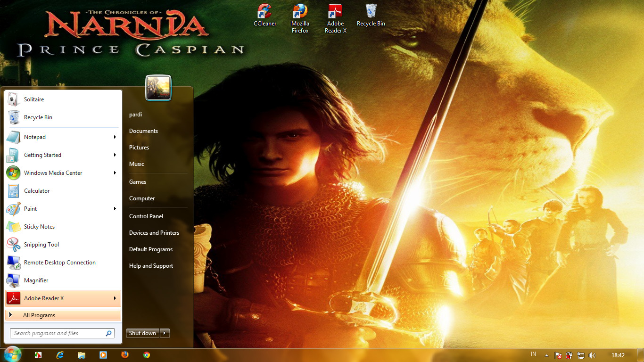Expand the Adobe Reader X jump list arrow
The height and width of the screenshot is (362, 644).
[115, 298]
